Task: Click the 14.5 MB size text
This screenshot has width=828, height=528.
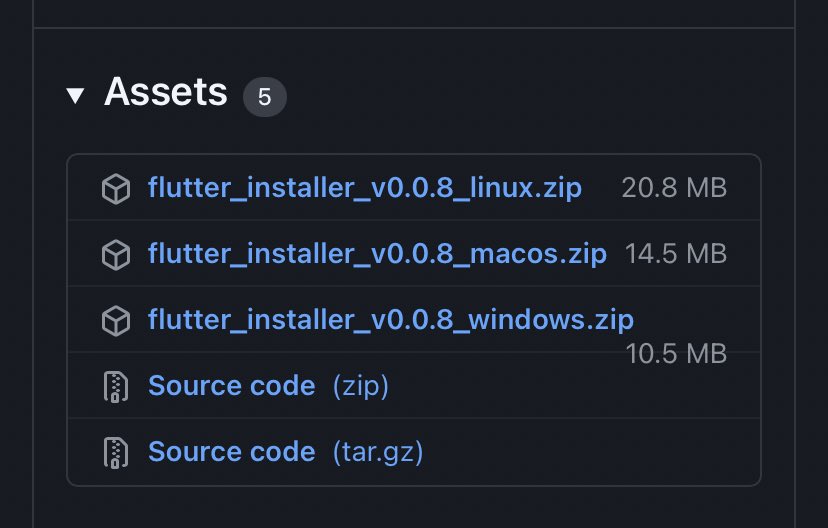Action: click(x=676, y=253)
